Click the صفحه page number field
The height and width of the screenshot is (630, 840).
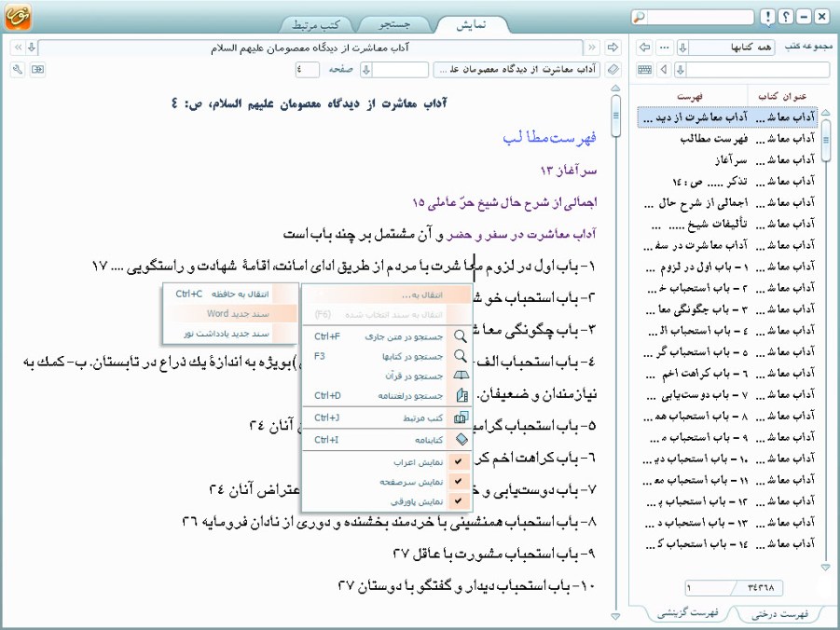(x=308, y=70)
